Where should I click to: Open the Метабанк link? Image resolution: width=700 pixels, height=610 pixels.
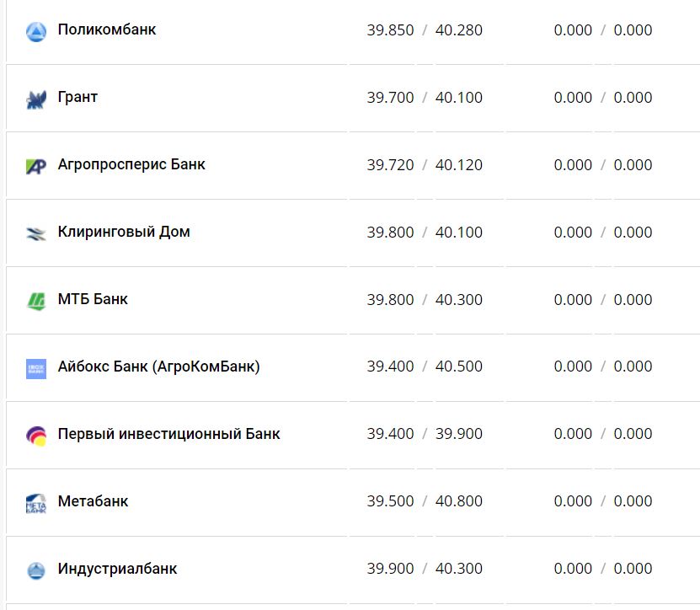click(x=93, y=501)
